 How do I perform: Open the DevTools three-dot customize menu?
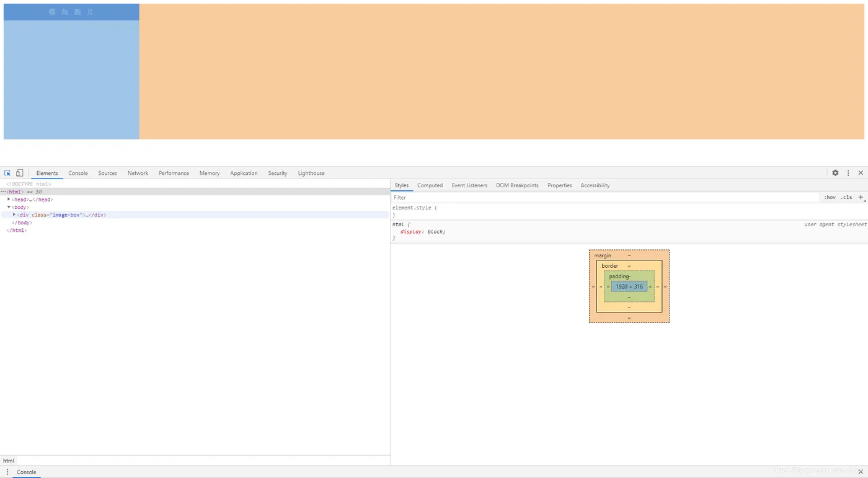point(848,173)
